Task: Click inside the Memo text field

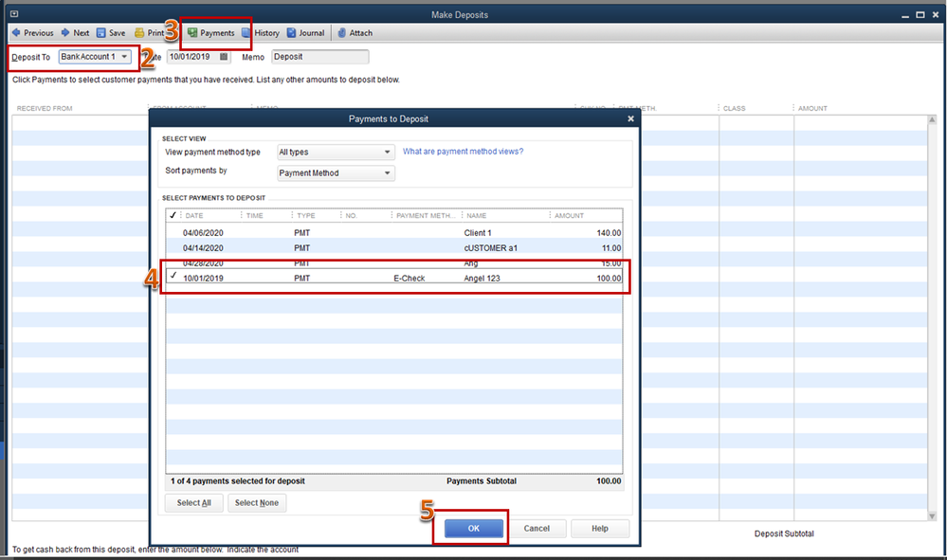Action: coord(319,57)
